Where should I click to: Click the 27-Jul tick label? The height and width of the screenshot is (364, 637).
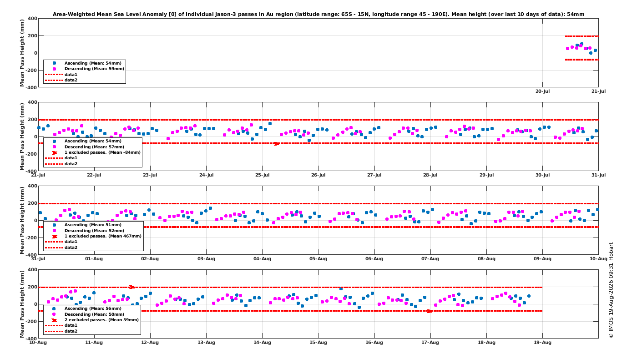pos(374,175)
